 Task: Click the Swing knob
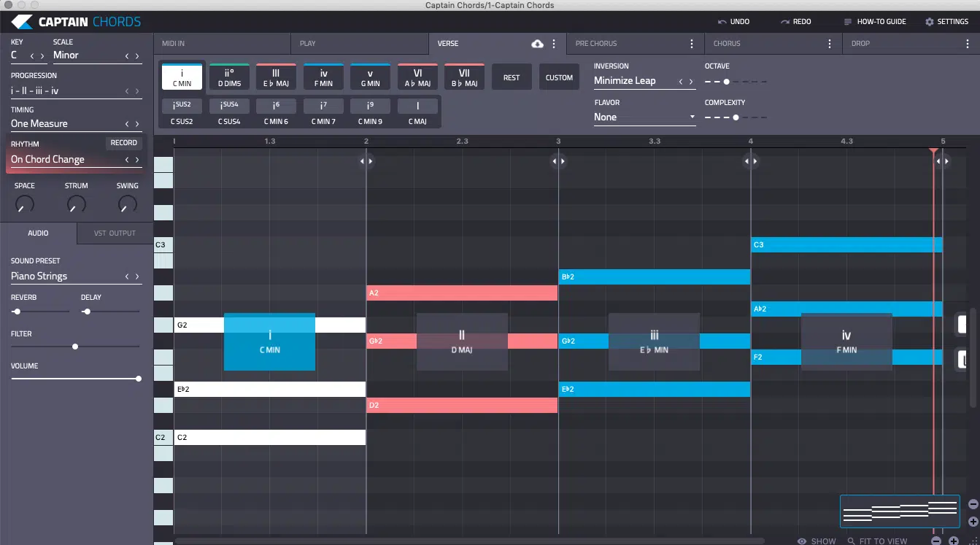click(x=128, y=205)
